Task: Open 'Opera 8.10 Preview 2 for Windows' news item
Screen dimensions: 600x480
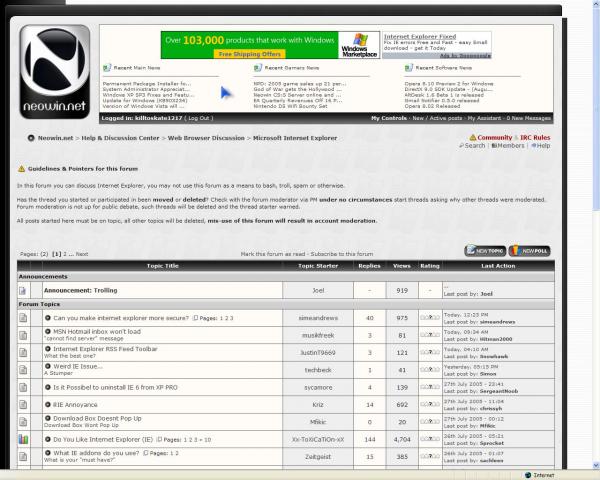Action: [449, 83]
